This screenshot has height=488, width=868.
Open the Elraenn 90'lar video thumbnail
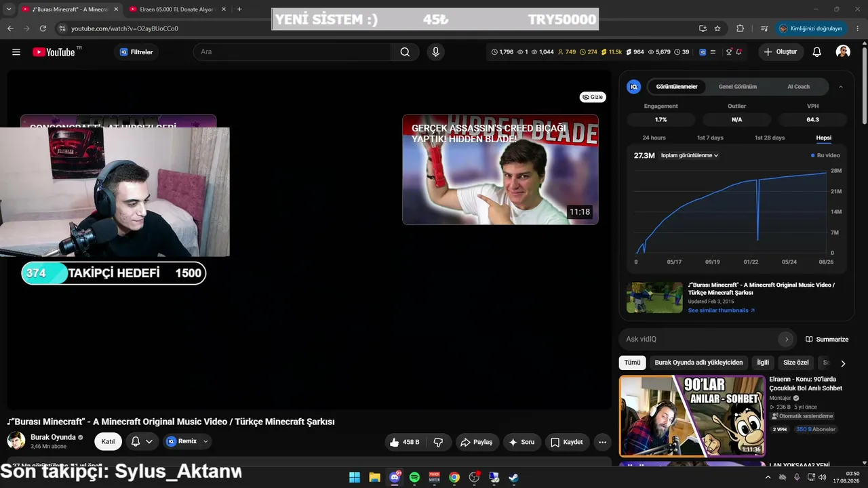click(692, 416)
